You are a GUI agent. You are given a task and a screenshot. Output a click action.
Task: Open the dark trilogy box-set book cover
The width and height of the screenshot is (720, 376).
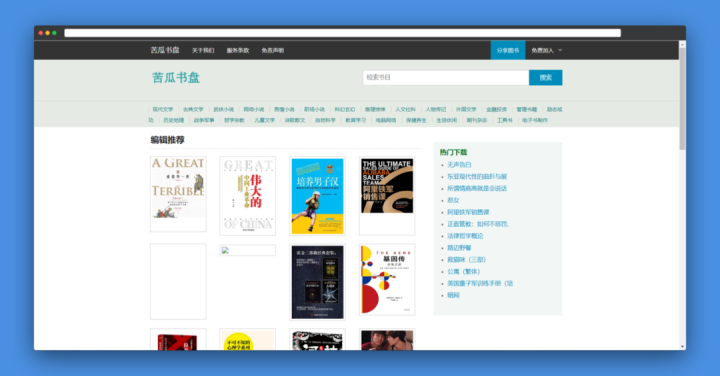coord(317,282)
